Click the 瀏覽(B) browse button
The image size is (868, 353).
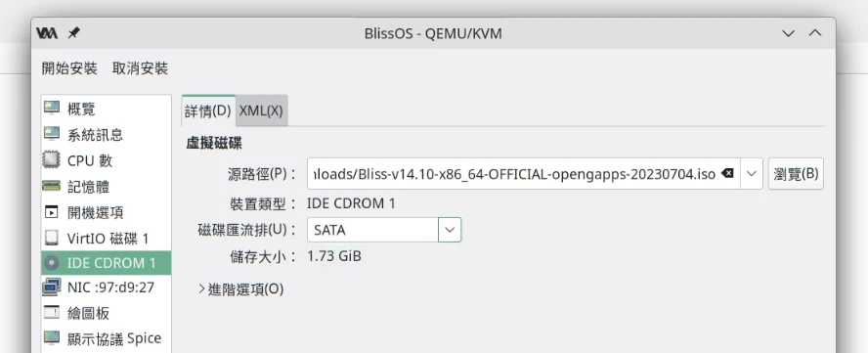[796, 173]
